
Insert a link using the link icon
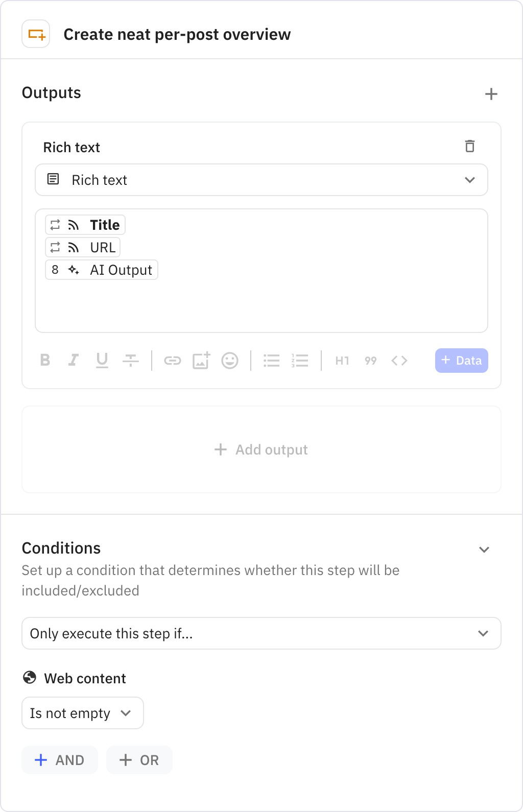click(173, 361)
